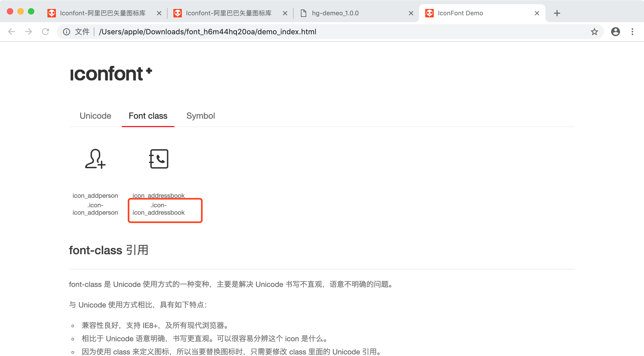644x356 pixels.
Task: Close the hg-demeo_1.0.0 tab
Action: (x=411, y=13)
